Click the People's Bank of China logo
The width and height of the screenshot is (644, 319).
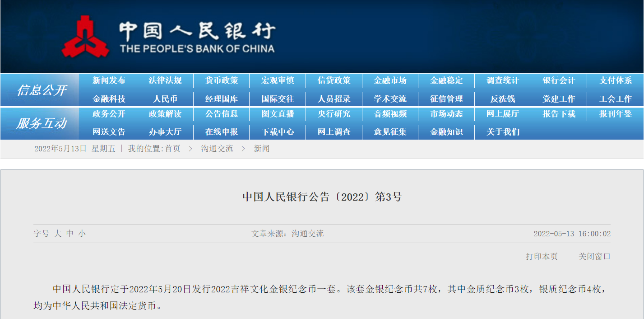click(x=168, y=37)
